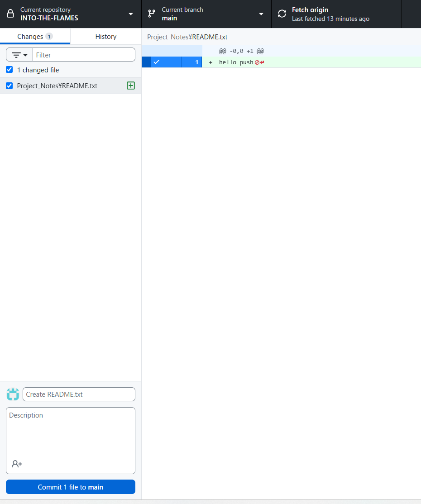The height and width of the screenshot is (504, 421).
Task: Click the branch icon in toolbar
Action: click(152, 14)
